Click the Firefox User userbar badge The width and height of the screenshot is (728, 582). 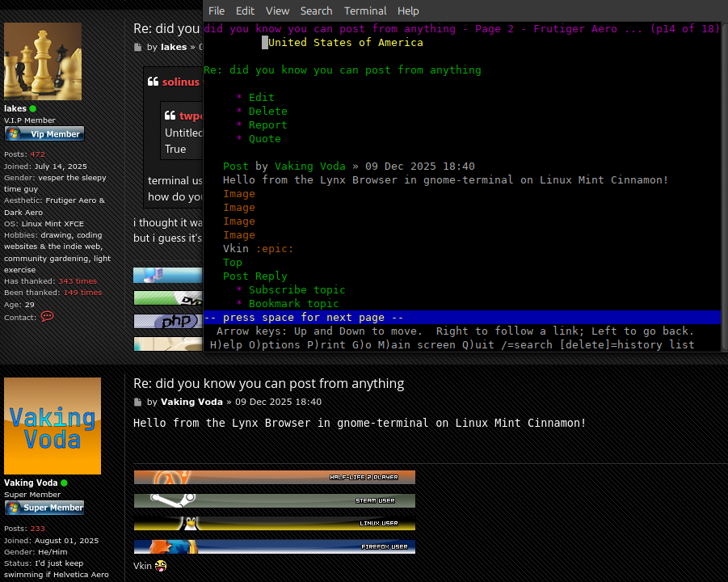point(274,546)
